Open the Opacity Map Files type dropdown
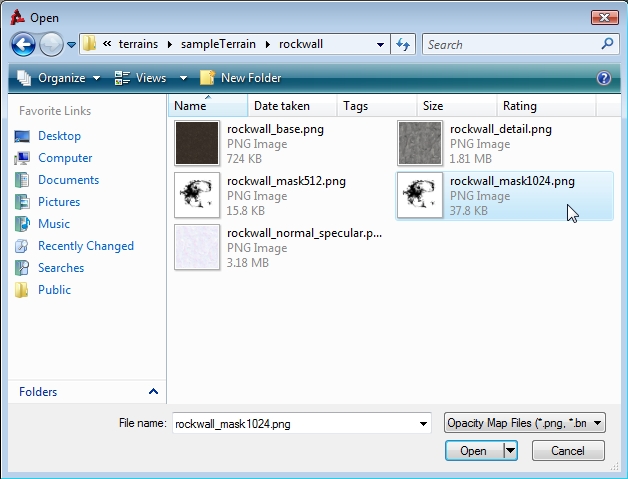 coord(524,424)
